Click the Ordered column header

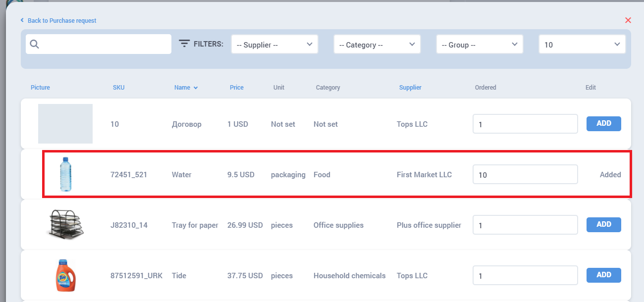point(485,88)
